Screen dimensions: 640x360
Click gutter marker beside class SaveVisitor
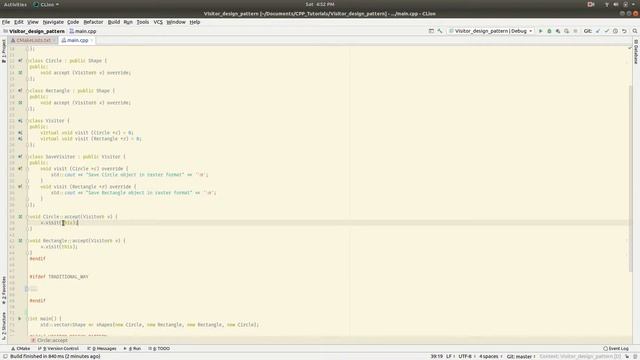click(20, 157)
